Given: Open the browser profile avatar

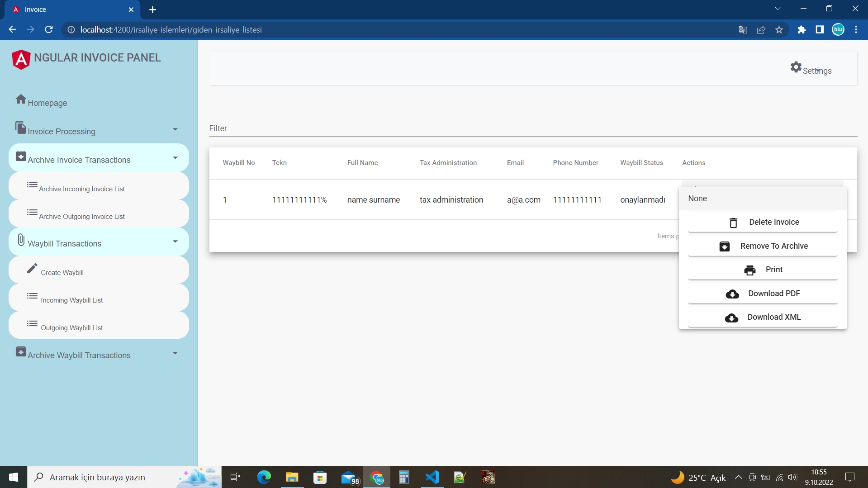Looking at the screenshot, I should click(x=838, y=30).
